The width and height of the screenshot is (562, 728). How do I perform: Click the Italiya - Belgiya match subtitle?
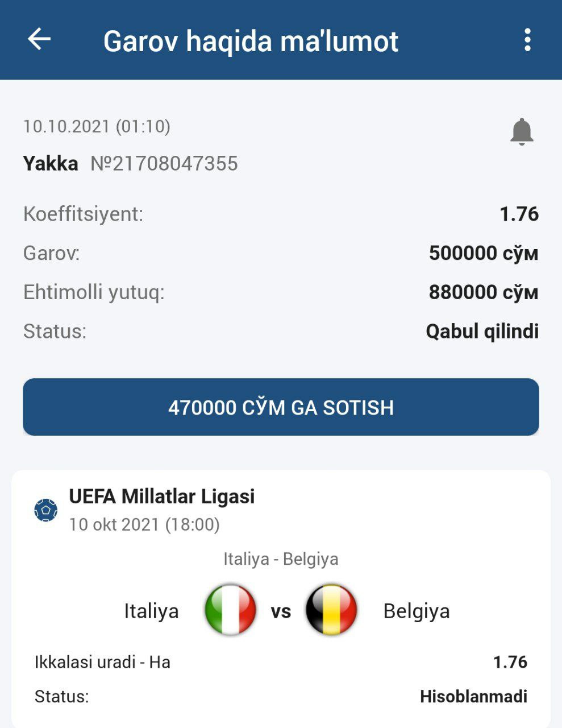281,559
